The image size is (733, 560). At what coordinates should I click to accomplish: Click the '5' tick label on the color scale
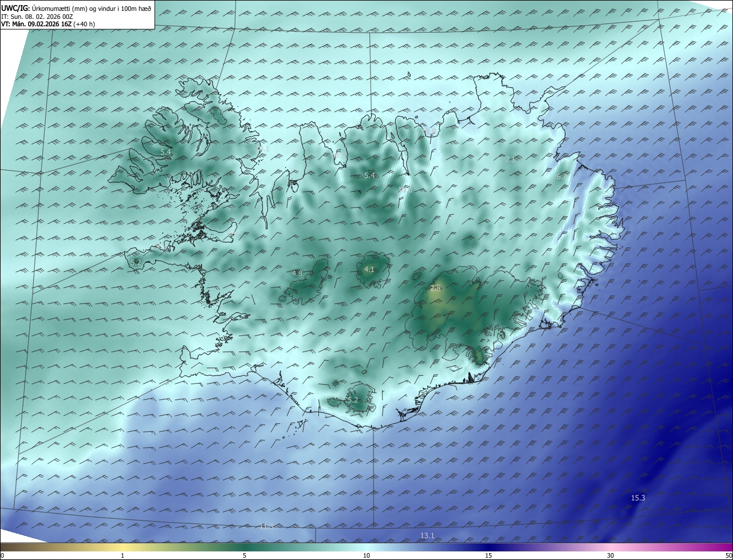(245, 556)
